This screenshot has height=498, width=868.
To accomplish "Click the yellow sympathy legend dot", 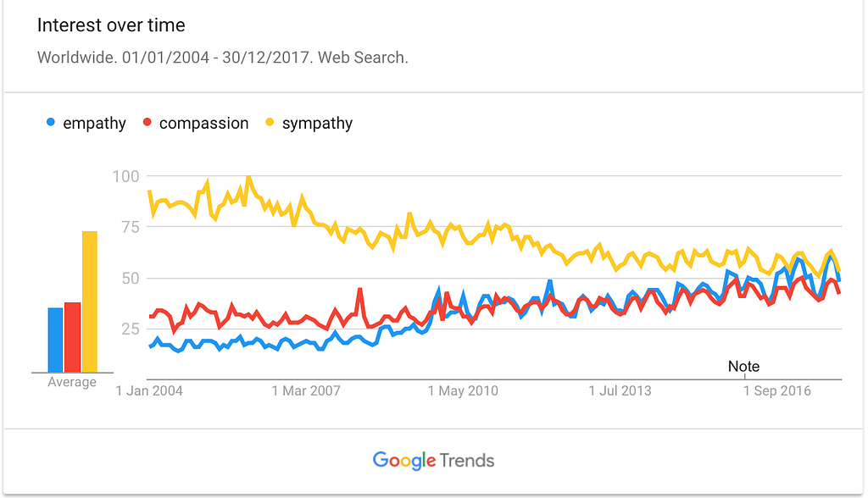I will pyautogui.click(x=270, y=124).
